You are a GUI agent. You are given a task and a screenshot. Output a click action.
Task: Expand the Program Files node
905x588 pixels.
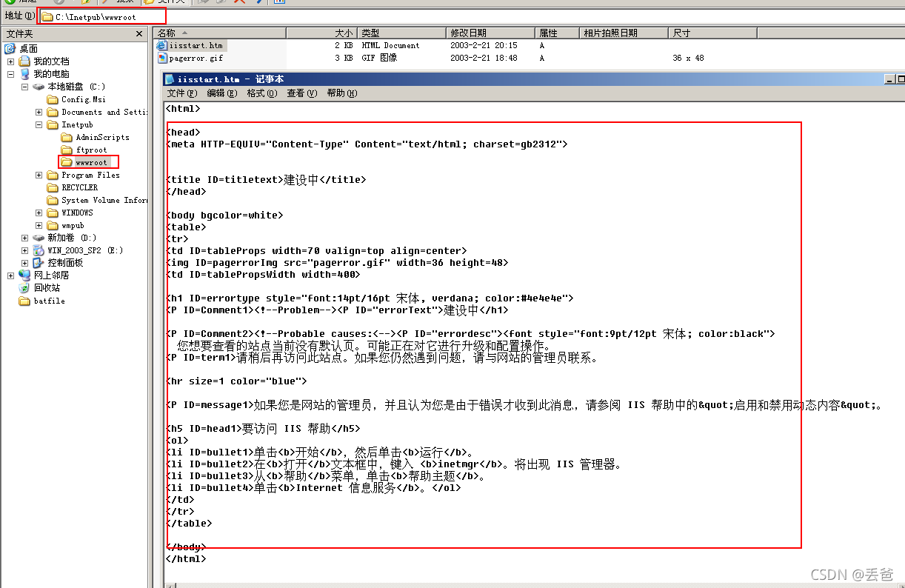(39, 175)
